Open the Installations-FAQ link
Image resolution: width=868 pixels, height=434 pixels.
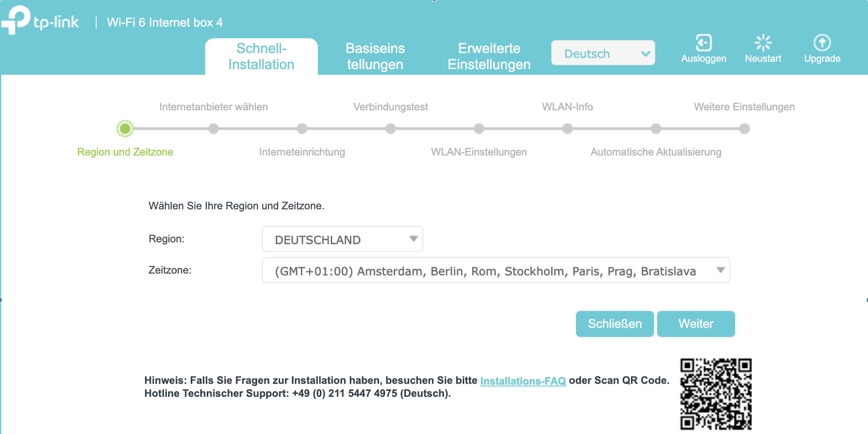click(x=523, y=380)
